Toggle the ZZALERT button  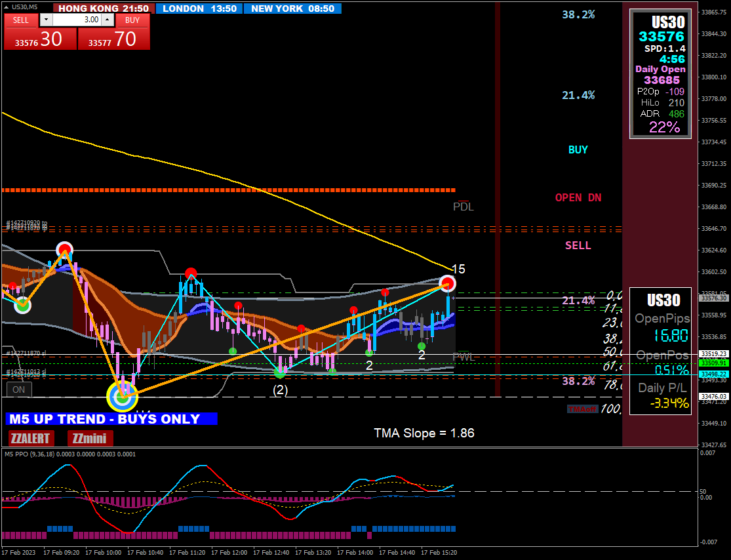pyautogui.click(x=30, y=438)
